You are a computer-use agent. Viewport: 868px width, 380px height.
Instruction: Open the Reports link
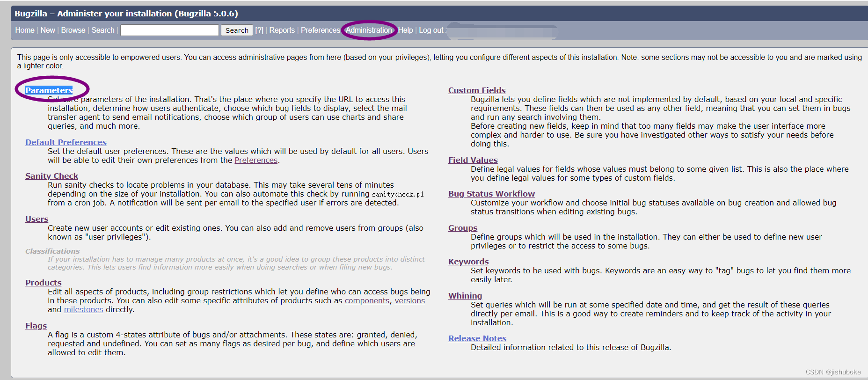click(x=282, y=30)
